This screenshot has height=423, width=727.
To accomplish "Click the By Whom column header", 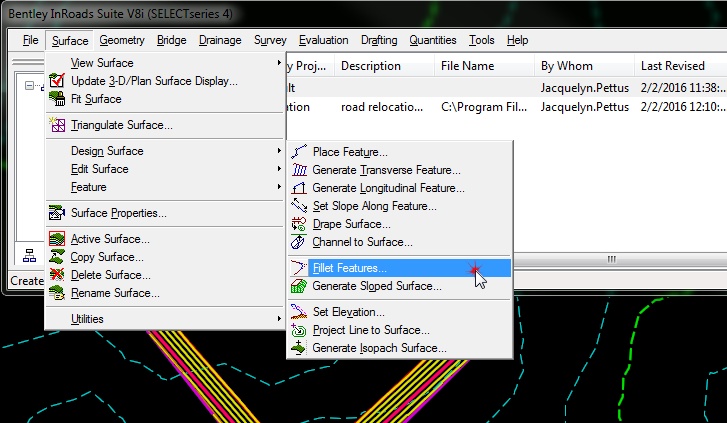I will 584,66.
